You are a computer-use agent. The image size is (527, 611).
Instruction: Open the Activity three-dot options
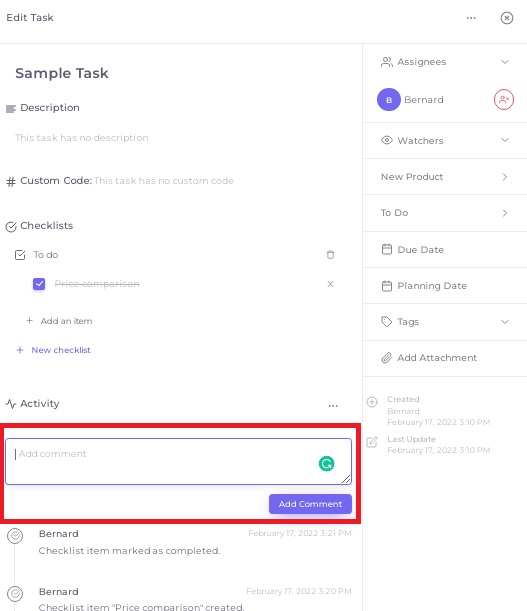point(333,406)
